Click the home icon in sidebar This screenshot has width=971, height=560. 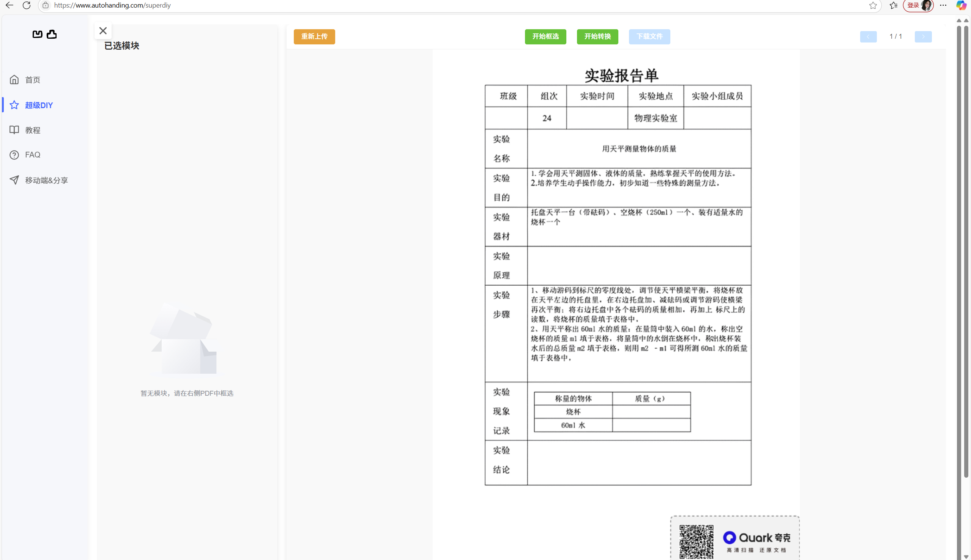point(14,80)
